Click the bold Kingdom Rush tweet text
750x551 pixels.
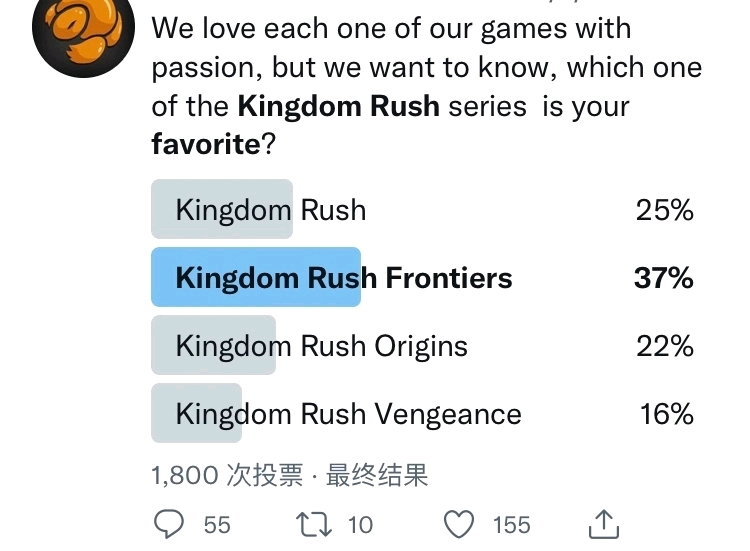click(339, 106)
